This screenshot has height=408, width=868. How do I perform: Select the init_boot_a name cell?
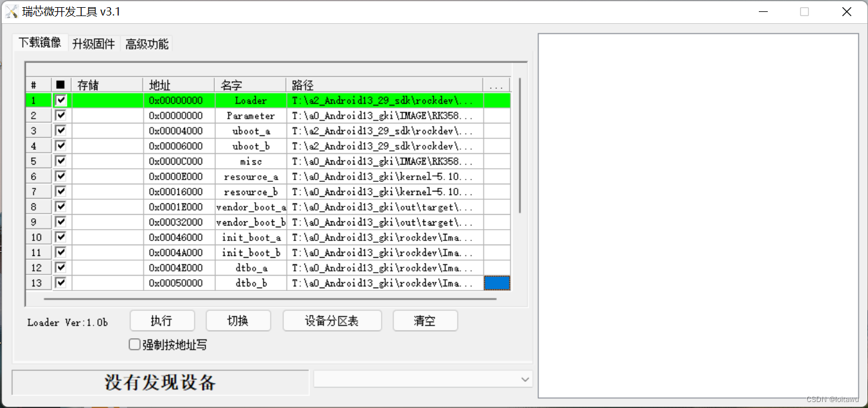[251, 237]
